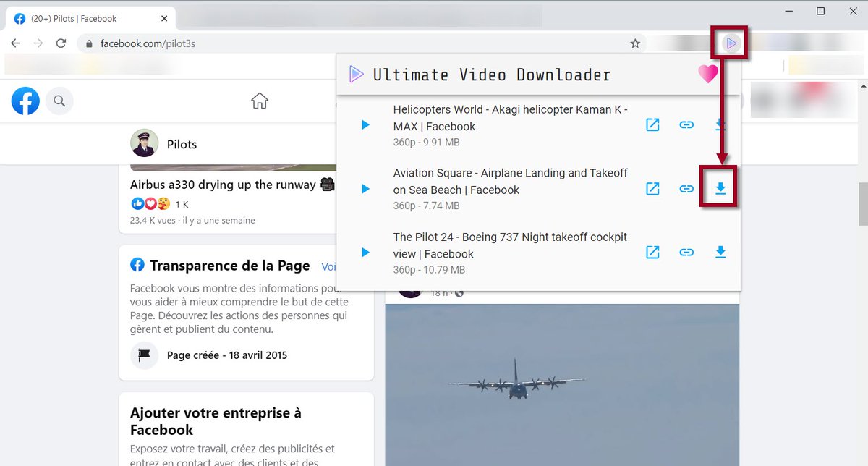Copy link of Aviation Square video
The width and height of the screenshot is (868, 466).
[686, 189]
